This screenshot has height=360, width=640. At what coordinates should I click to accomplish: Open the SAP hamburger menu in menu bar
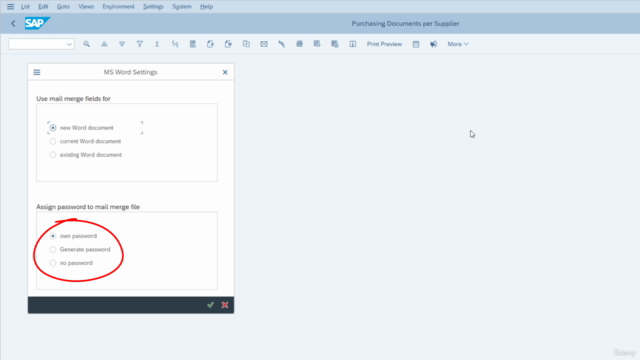(x=10, y=7)
